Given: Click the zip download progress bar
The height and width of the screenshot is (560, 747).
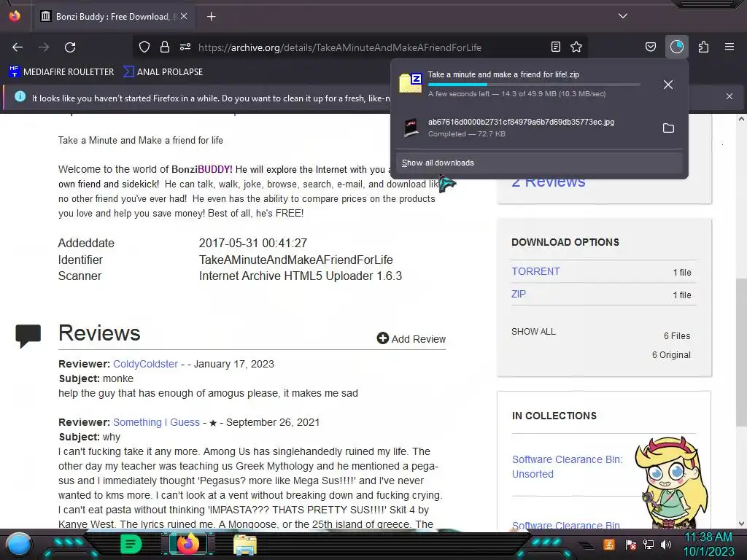Looking at the screenshot, I should [x=534, y=85].
